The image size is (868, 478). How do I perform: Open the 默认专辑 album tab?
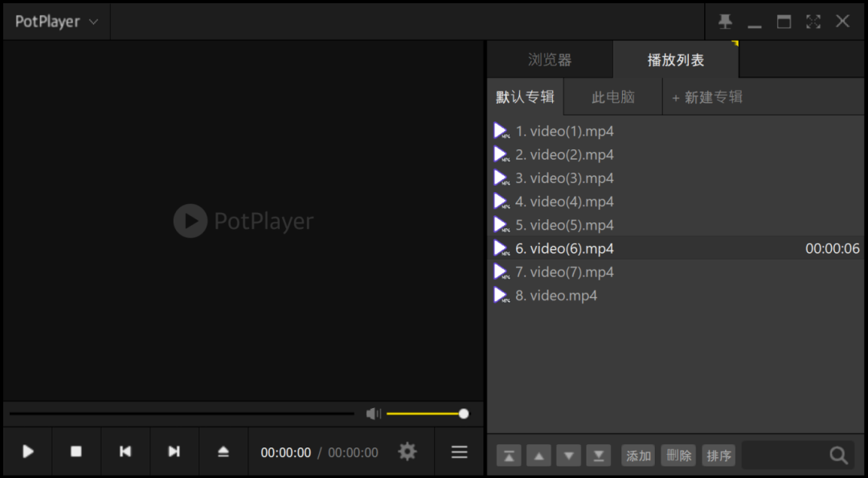526,97
